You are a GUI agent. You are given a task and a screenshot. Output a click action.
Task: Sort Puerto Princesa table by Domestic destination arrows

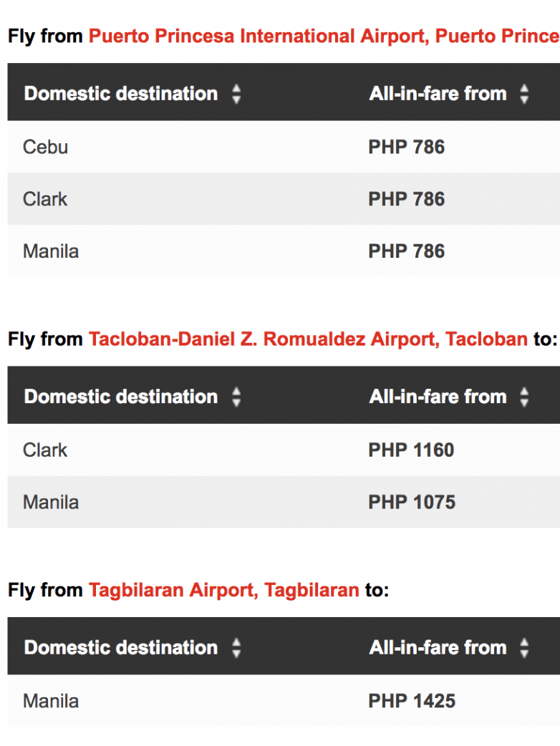(236, 94)
